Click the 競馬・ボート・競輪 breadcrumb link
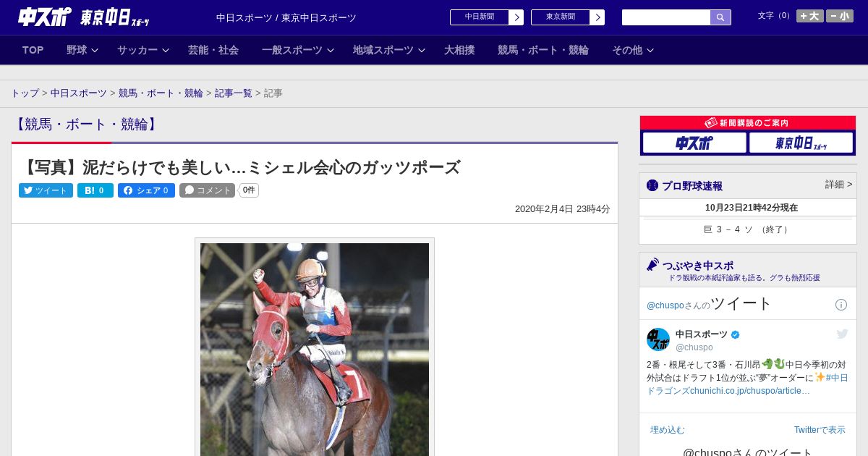The width and height of the screenshot is (868, 456). 161,93
